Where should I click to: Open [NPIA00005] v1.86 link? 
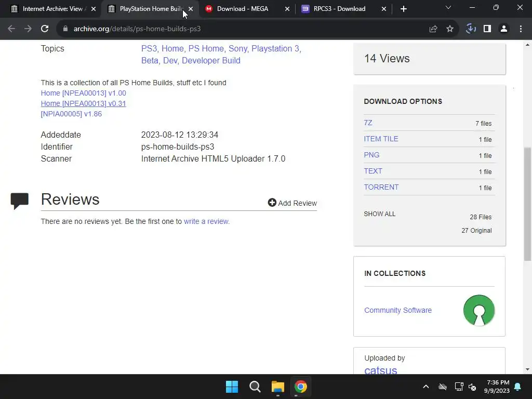(x=71, y=114)
